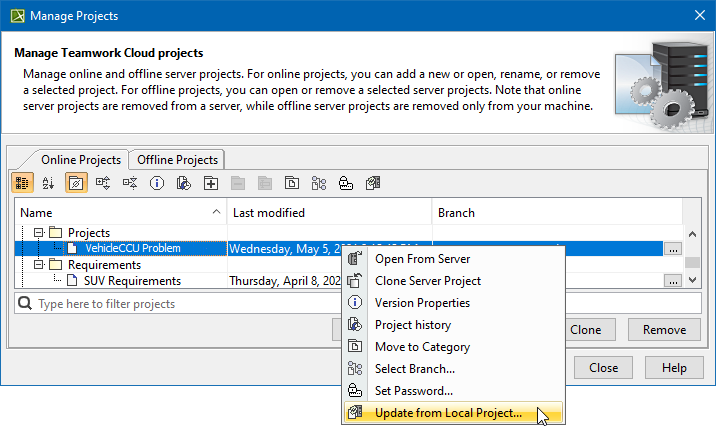Click the Set Password padlock toolbar icon
The height and width of the screenshot is (426, 716).
tap(346, 182)
